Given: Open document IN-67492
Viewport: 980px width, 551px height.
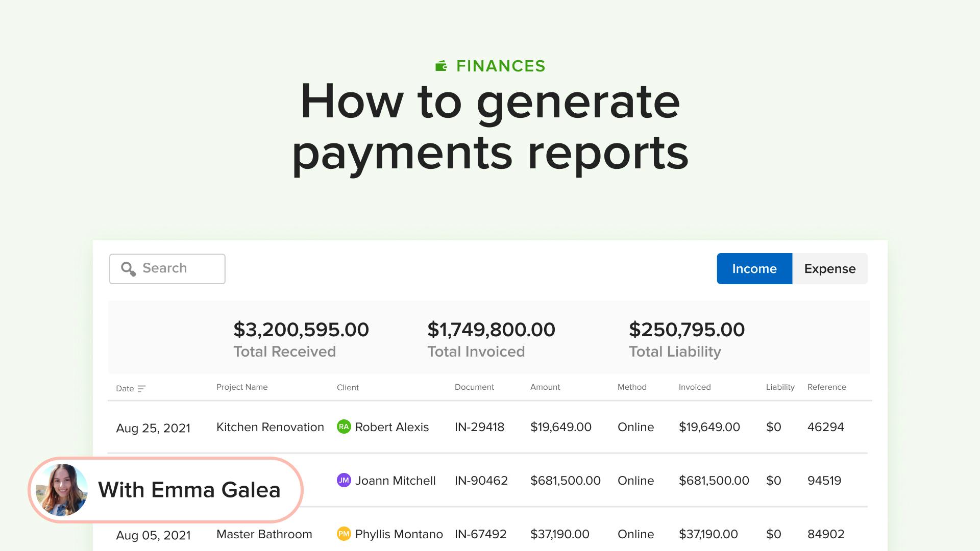Looking at the screenshot, I should point(480,534).
